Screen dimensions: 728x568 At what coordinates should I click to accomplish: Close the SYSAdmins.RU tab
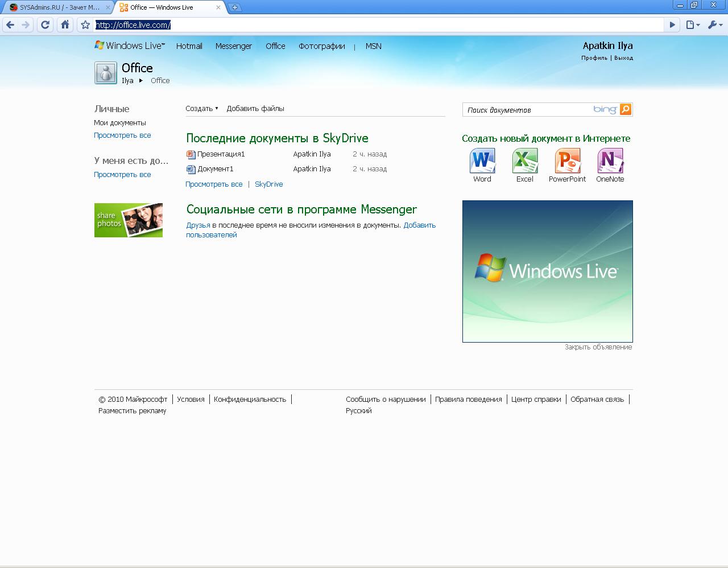pos(108,7)
